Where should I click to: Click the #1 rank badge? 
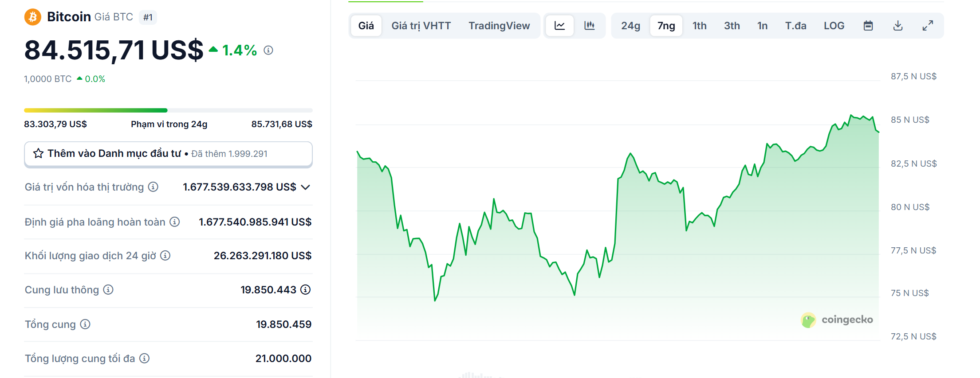point(148,17)
